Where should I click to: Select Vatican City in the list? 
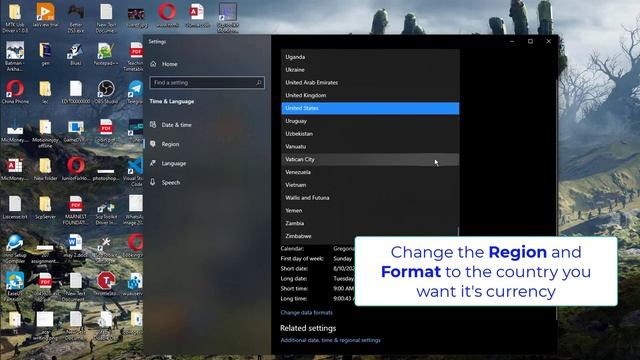point(370,159)
